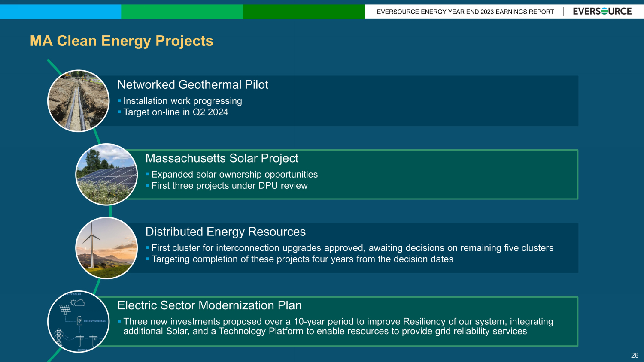The height and width of the screenshot is (362, 644).
Task: Click the Year End 2023 Earnings Report header text
Action: point(465,12)
